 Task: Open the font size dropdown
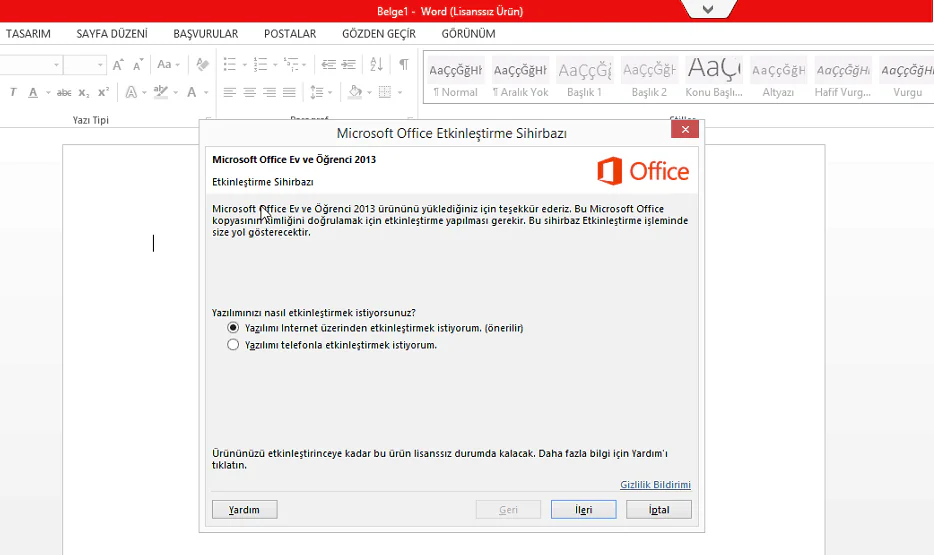coord(100,65)
